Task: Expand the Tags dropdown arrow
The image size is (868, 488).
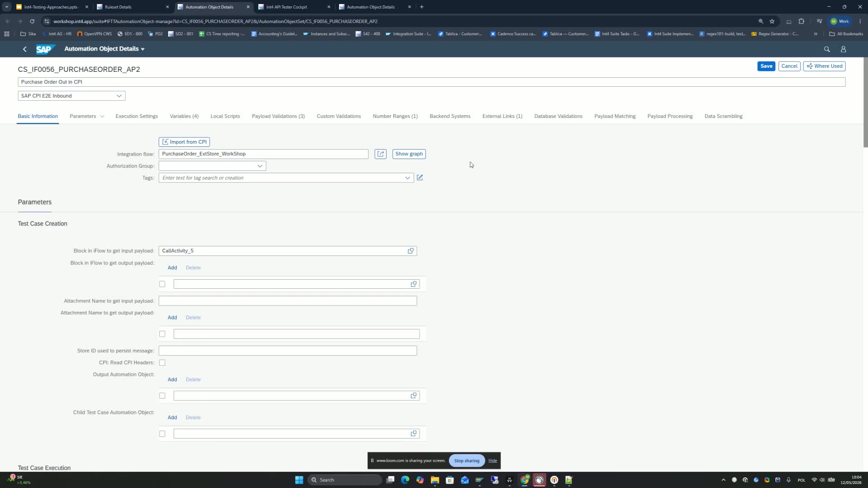Action: point(407,178)
